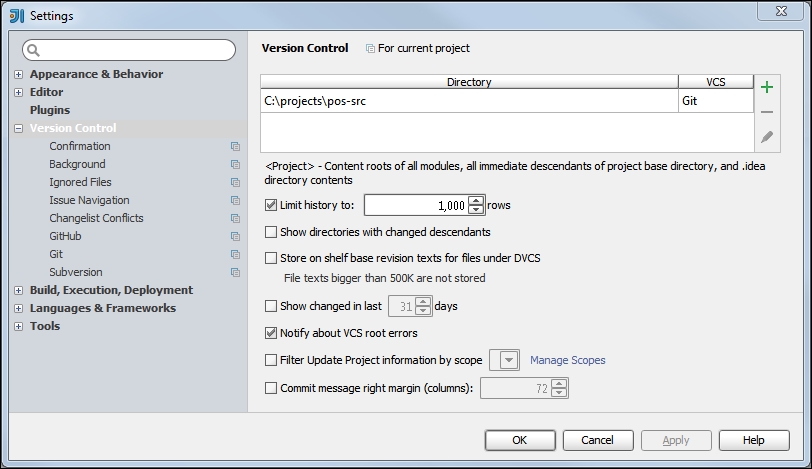Collapse the Version Control tree node
Viewport: 812px width, 469px height.
point(19,129)
